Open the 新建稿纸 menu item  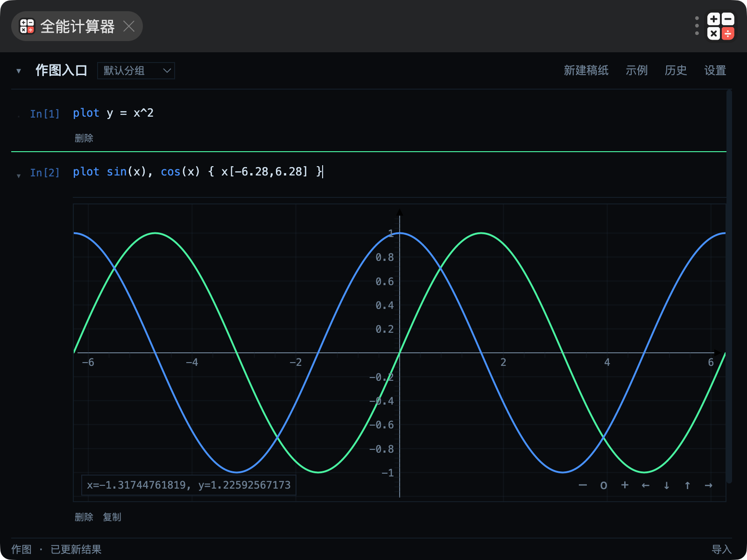[586, 70]
